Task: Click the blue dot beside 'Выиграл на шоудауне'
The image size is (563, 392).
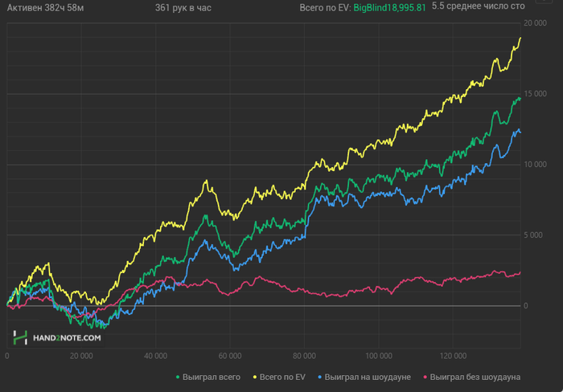Action: (x=320, y=378)
